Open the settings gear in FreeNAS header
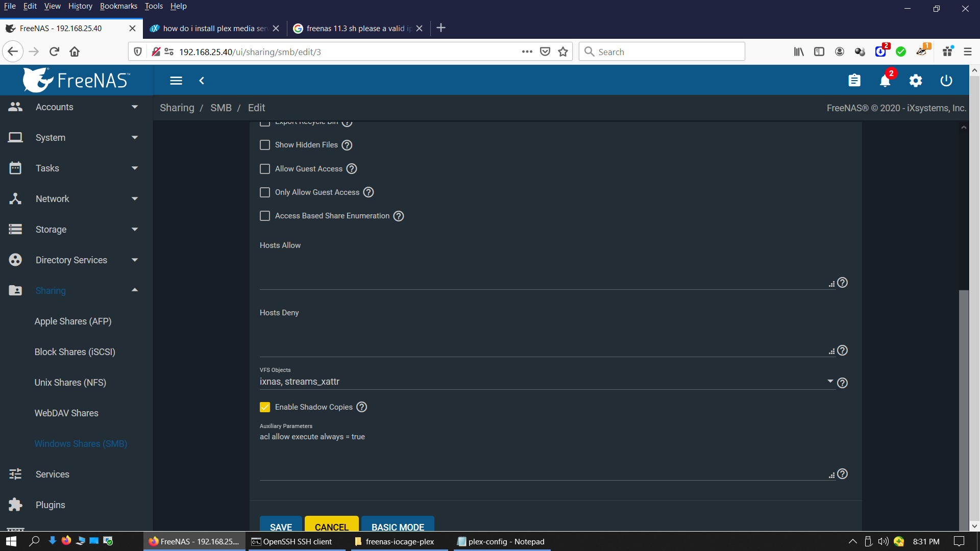980x551 pixels. click(x=916, y=81)
